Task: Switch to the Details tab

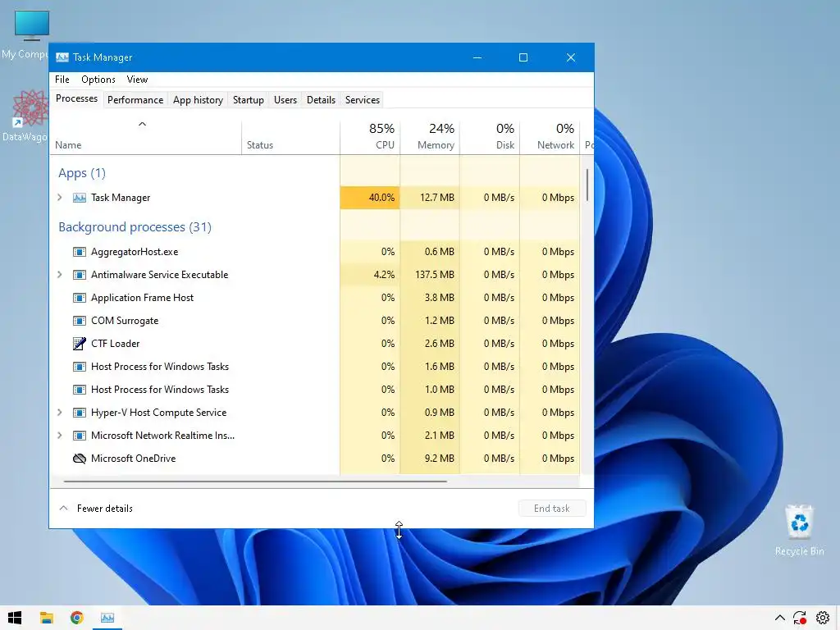Action: coord(321,100)
